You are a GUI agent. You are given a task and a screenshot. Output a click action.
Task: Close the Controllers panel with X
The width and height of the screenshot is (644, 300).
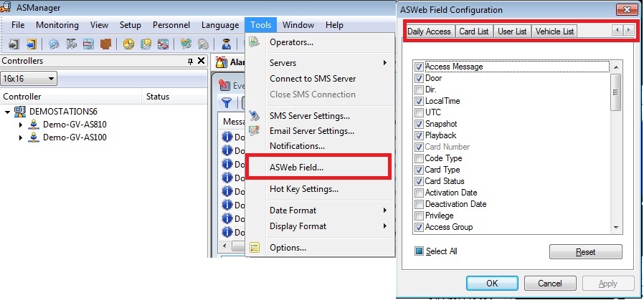[x=201, y=61]
